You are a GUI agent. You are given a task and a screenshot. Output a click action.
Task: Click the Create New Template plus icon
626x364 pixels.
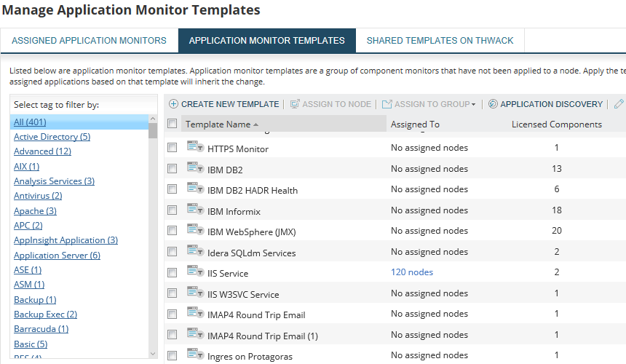[173, 104]
